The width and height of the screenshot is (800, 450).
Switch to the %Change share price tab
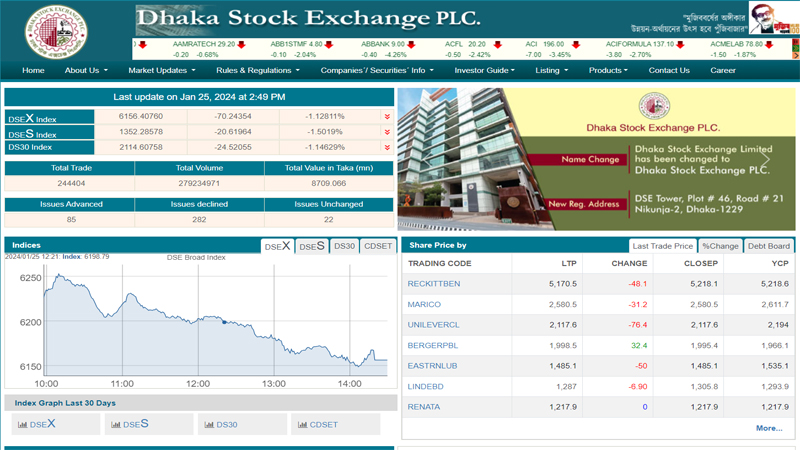(720, 246)
